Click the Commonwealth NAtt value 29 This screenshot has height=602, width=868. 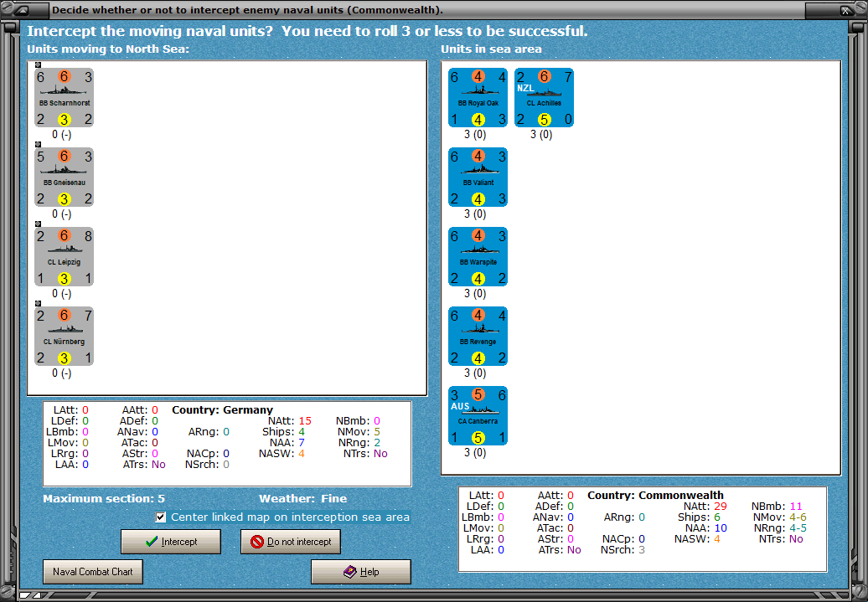(x=721, y=507)
